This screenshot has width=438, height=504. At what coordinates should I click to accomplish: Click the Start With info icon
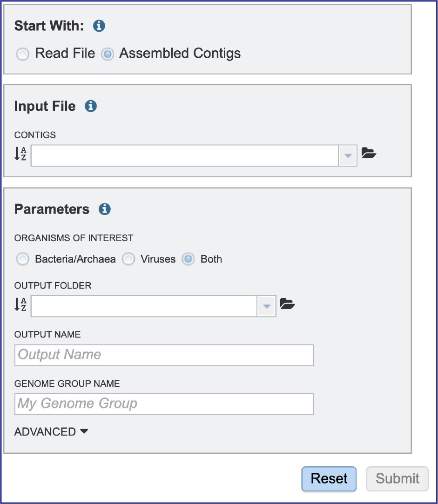coord(99,26)
